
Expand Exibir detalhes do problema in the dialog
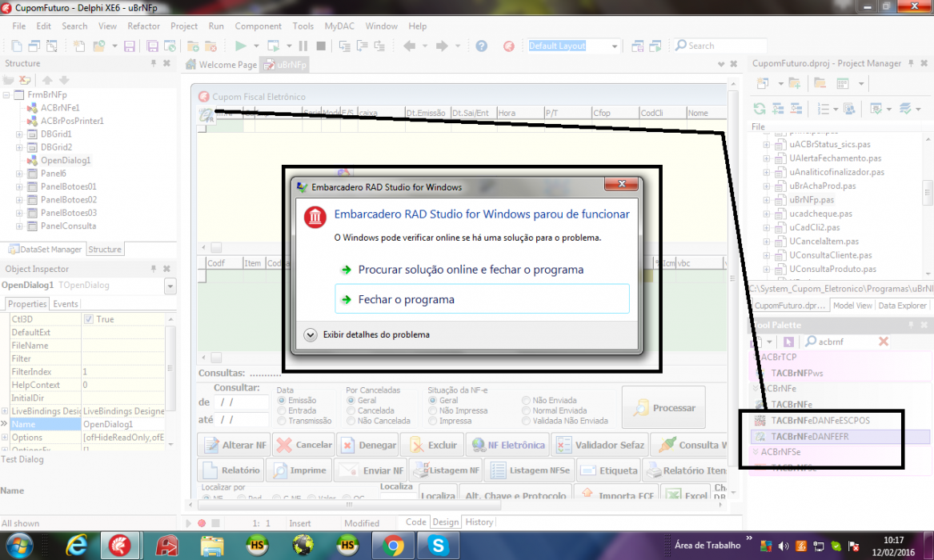coord(310,334)
